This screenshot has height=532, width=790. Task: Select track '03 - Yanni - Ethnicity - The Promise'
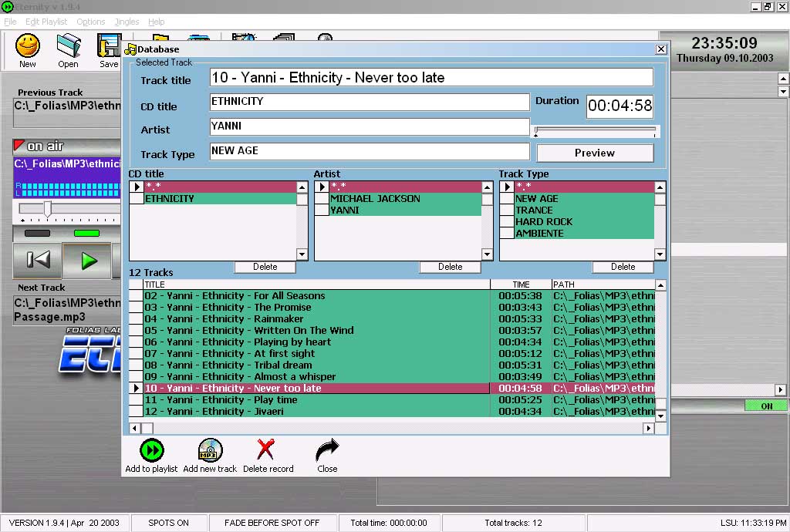coord(316,308)
